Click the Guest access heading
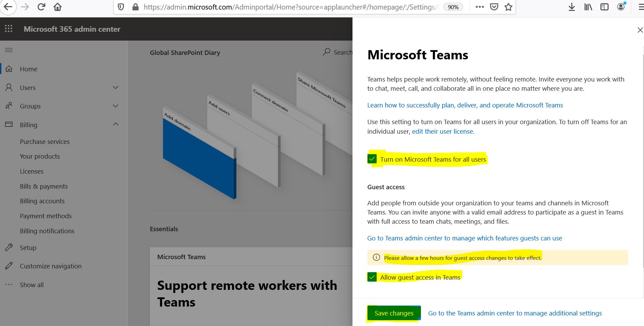The image size is (644, 326). coord(386,187)
